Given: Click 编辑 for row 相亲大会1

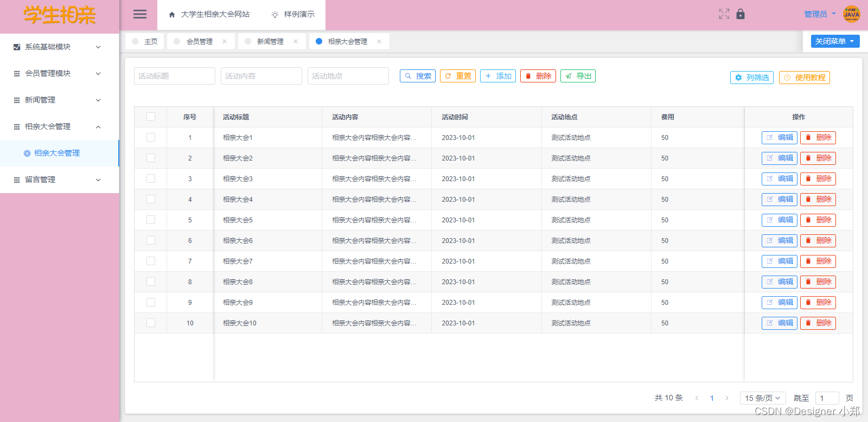Looking at the screenshot, I should 780,138.
